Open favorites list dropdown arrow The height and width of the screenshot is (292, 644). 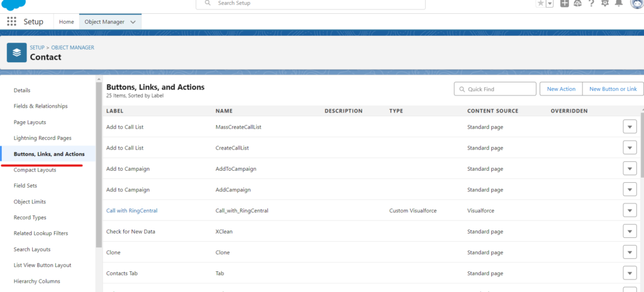click(x=550, y=3)
